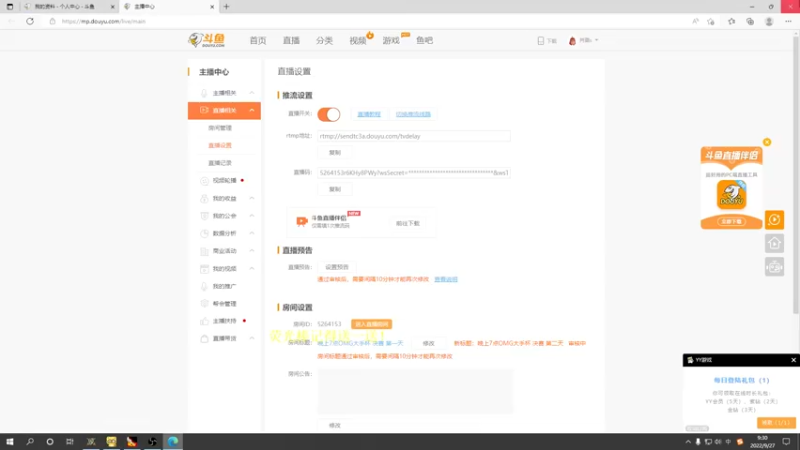
Task: Toggle the 直播开关 live switch
Action: tap(329, 114)
